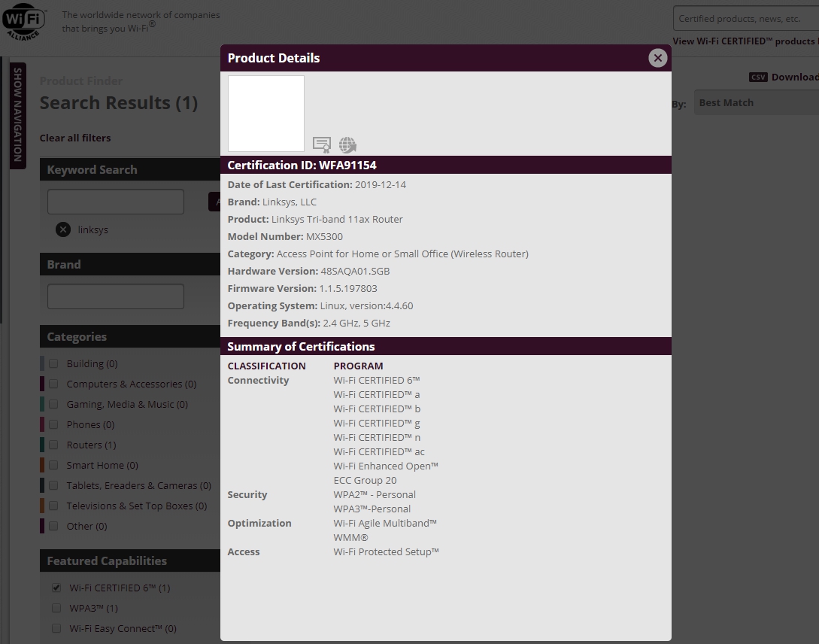Screen dimensions: 819x644
Task: Check Tablets, Ereaders & Cameras category
Action: pyautogui.click(x=53, y=486)
